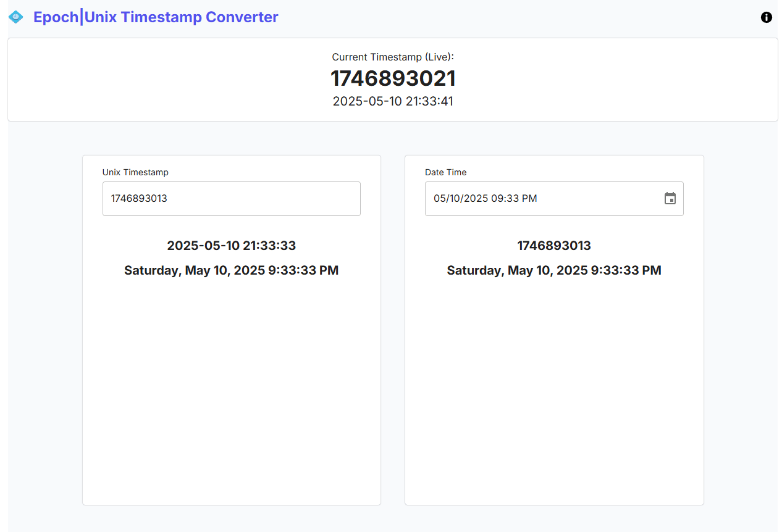The width and height of the screenshot is (782, 532).
Task: Click the live timestamp value 1746893021
Action: (393, 78)
